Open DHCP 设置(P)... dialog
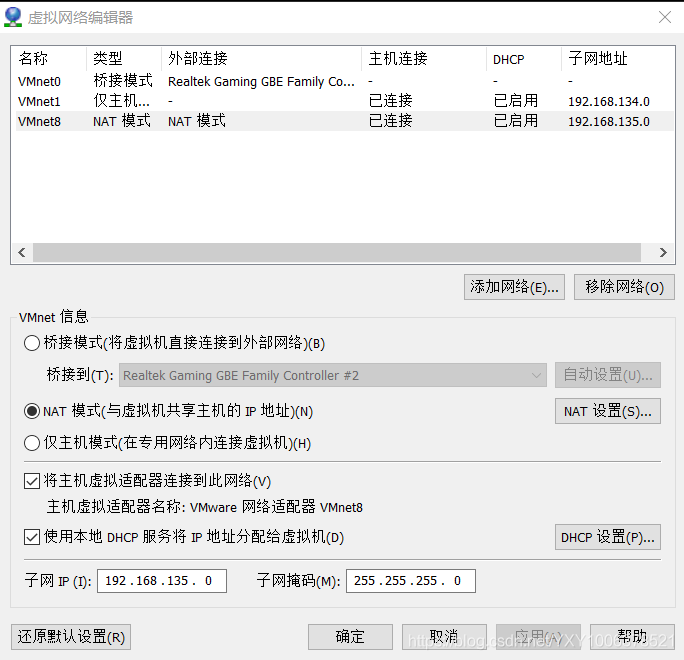This screenshot has width=684, height=660. [608, 537]
